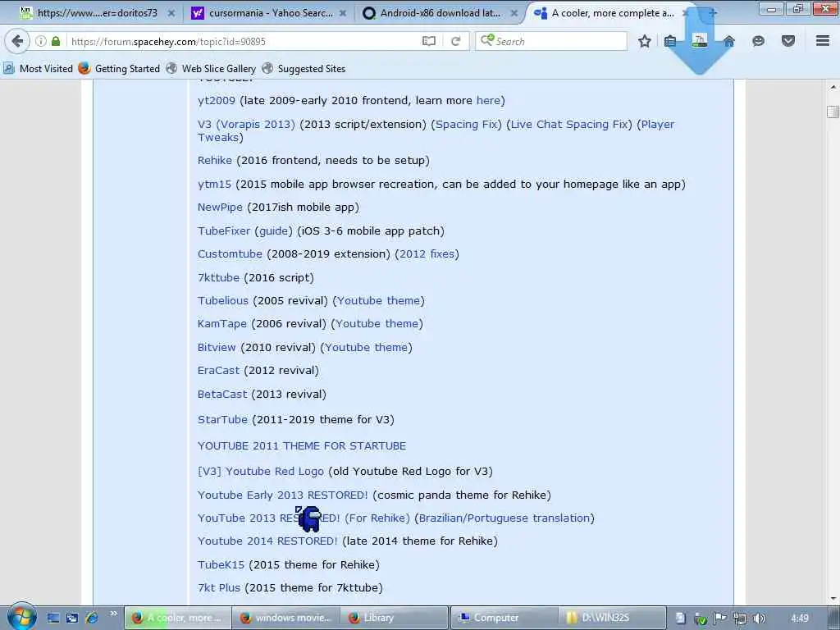This screenshot has height=630, width=840.
Task: Open the Tubelious link
Action: click(223, 300)
